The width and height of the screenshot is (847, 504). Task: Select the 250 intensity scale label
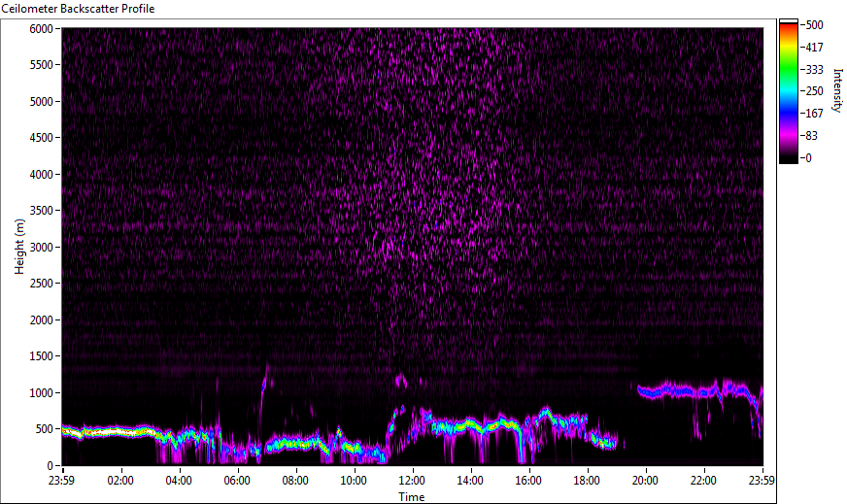coord(814,91)
